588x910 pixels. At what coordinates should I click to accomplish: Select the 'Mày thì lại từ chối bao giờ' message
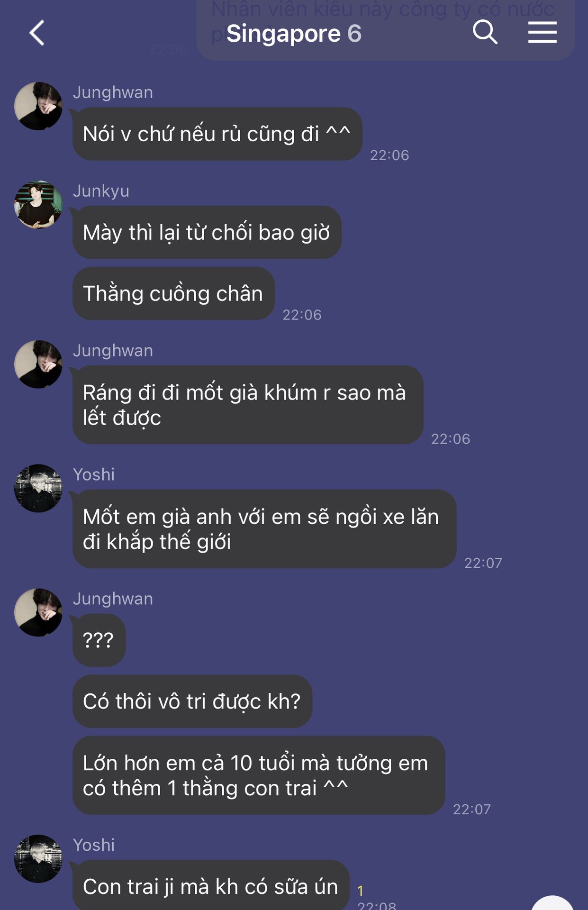click(207, 232)
